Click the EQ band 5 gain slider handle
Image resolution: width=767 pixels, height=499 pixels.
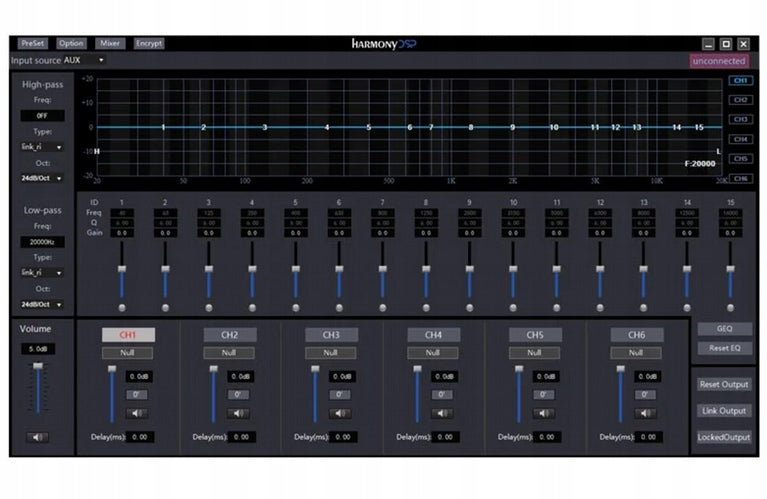click(295, 269)
